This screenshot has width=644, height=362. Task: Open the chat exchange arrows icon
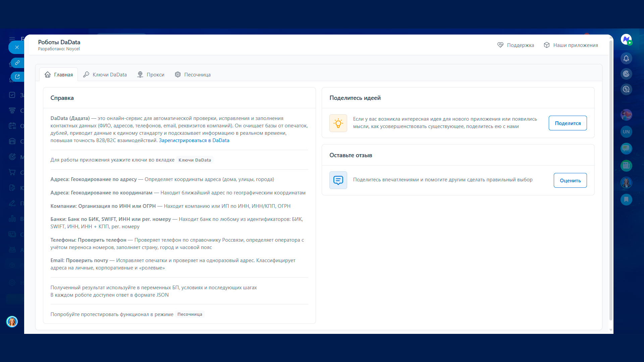coord(626,89)
